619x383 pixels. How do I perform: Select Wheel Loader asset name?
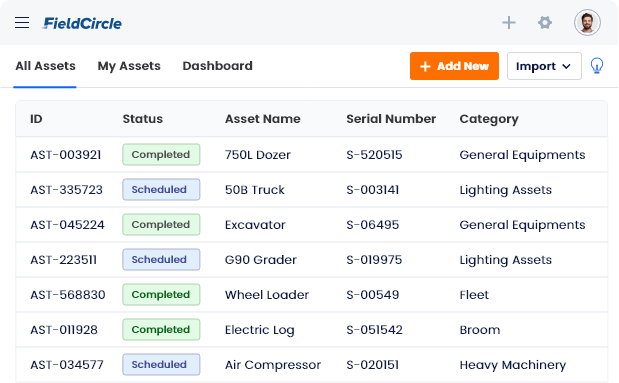click(267, 295)
